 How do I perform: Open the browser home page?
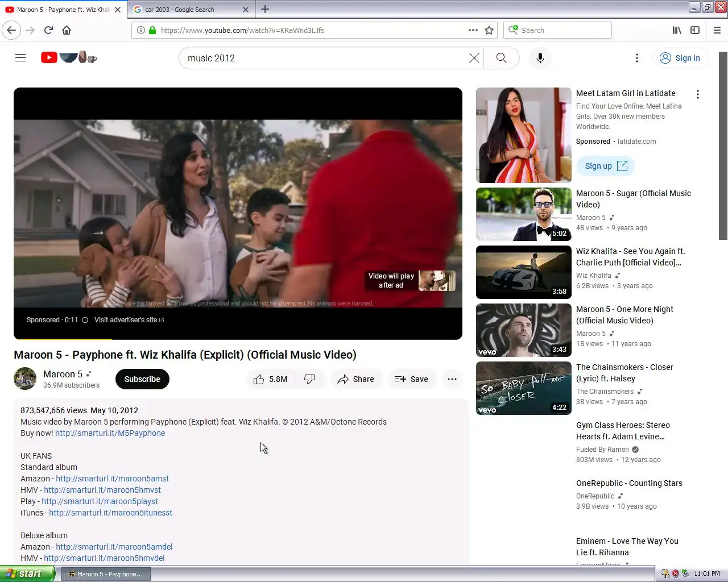click(x=67, y=30)
